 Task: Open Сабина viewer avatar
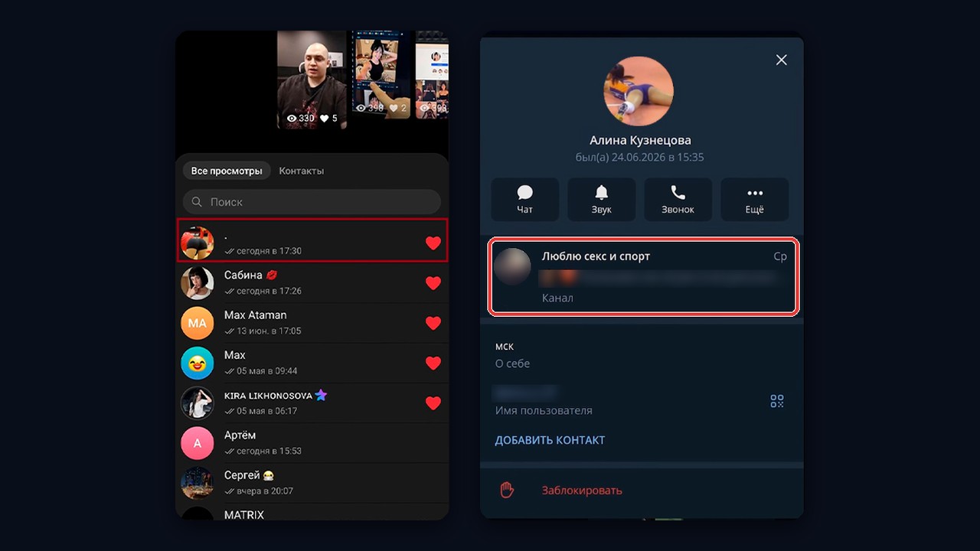197,283
